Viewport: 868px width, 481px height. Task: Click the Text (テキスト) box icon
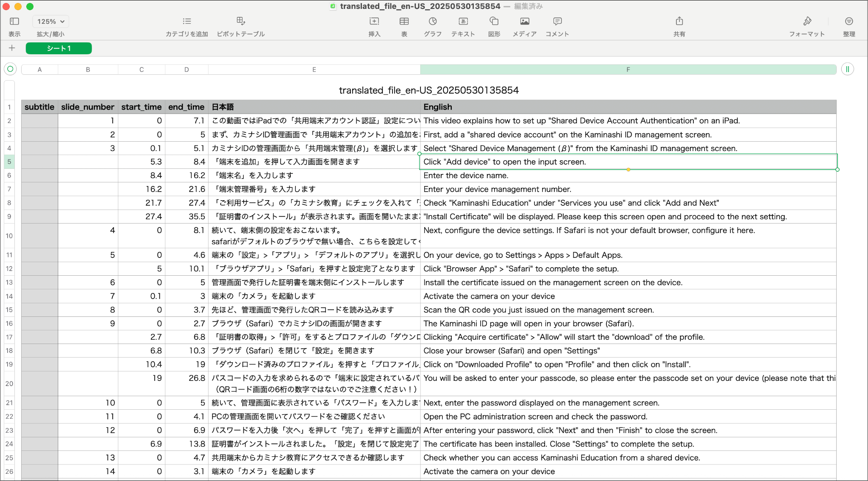pyautogui.click(x=463, y=22)
